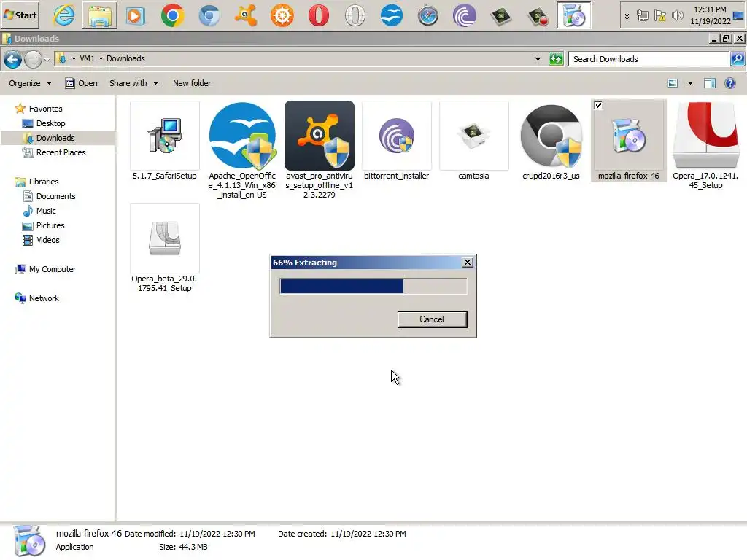Create a New folder
This screenshot has height=560, width=747.
point(192,83)
